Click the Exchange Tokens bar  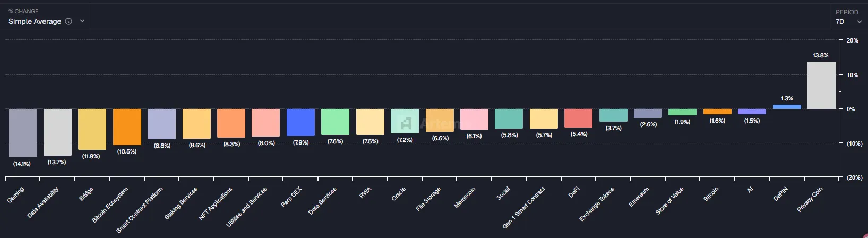click(x=613, y=115)
